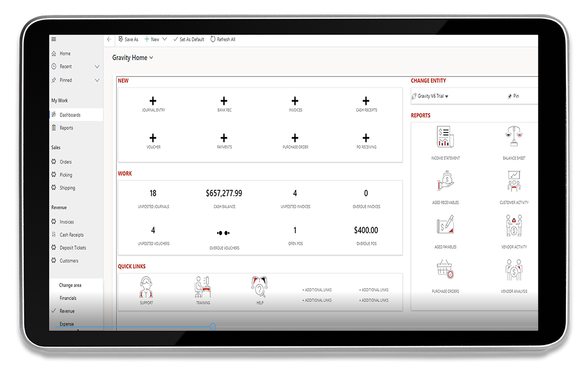Create new Cash Receipts entry

coord(366,104)
